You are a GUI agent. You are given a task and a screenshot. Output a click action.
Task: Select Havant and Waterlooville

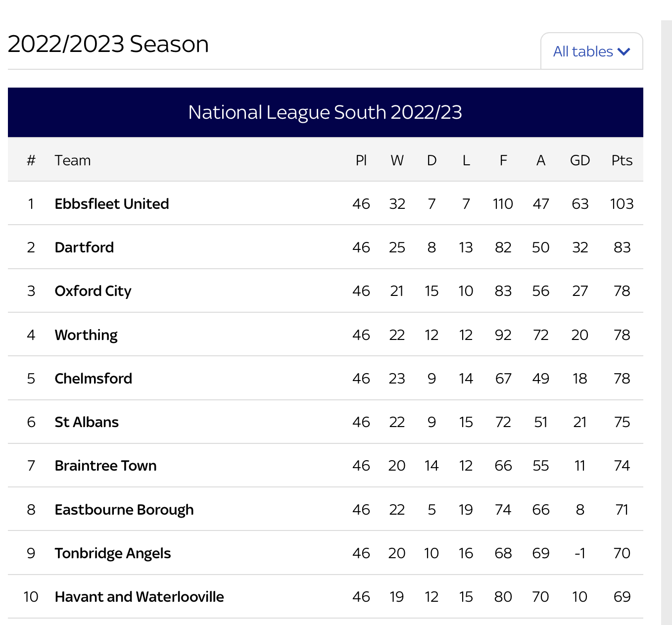pyautogui.click(x=139, y=596)
